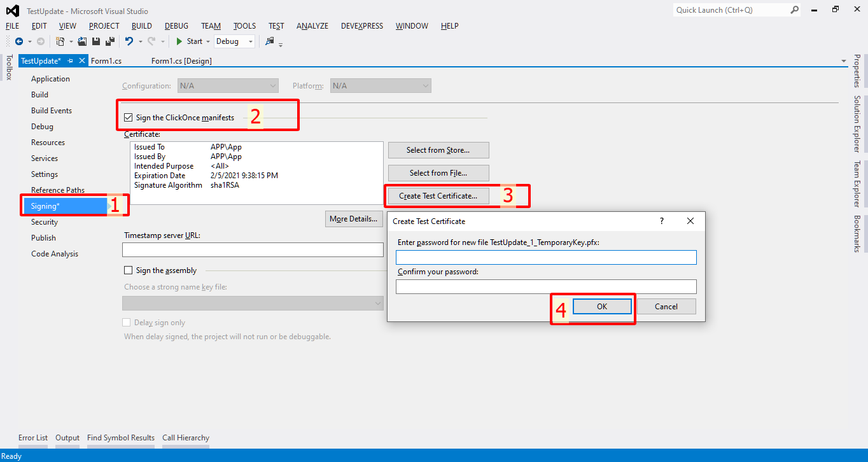
Task: Click the Find in Files toolbar icon
Action: point(270,41)
